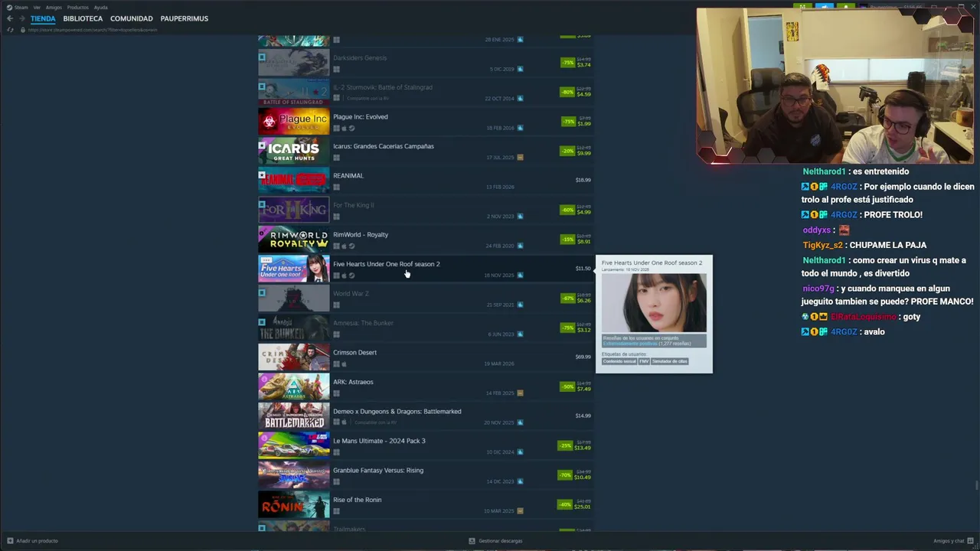Open the Amigos menu

[x=54, y=7]
